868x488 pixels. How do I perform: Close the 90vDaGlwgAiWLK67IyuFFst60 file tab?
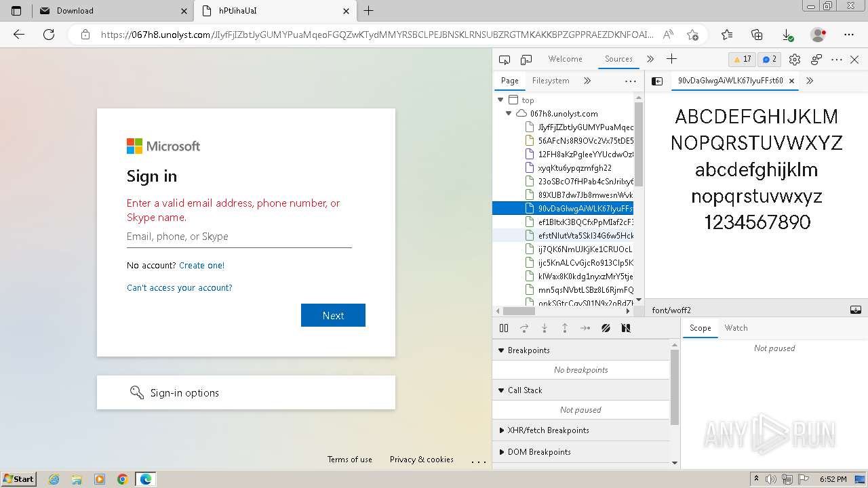(x=791, y=81)
